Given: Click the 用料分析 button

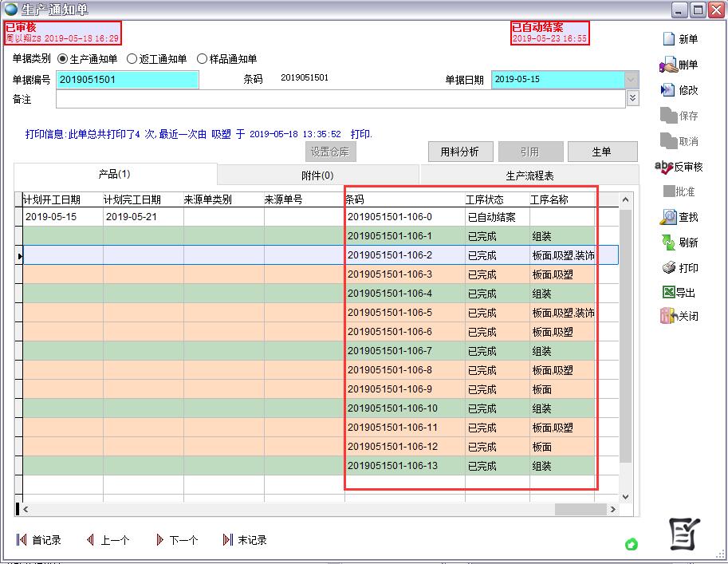Looking at the screenshot, I should 460,152.
